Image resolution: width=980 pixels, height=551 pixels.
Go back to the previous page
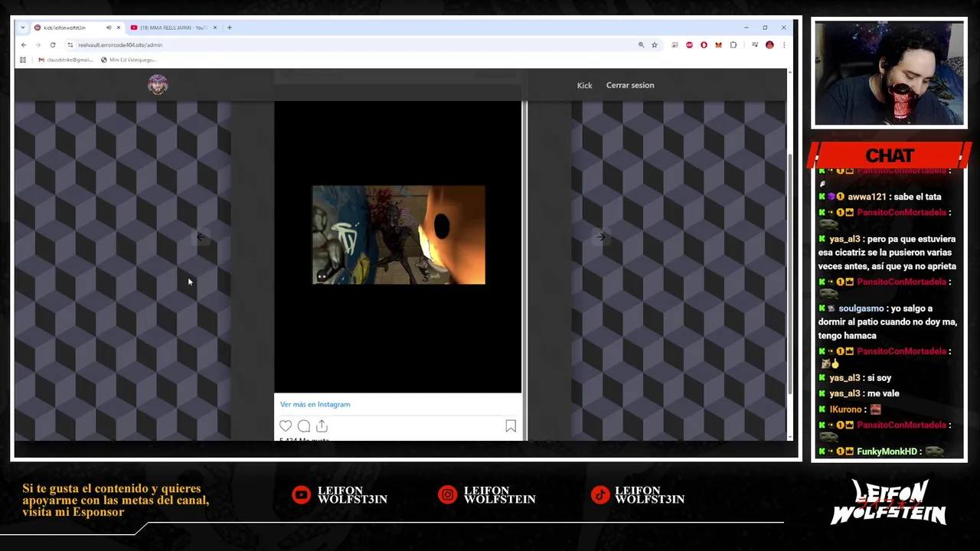pyautogui.click(x=24, y=45)
